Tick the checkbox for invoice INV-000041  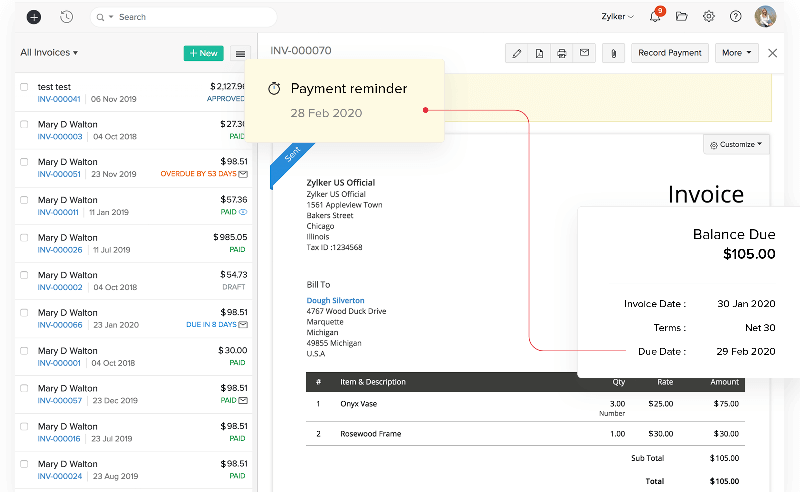pyautogui.click(x=24, y=87)
